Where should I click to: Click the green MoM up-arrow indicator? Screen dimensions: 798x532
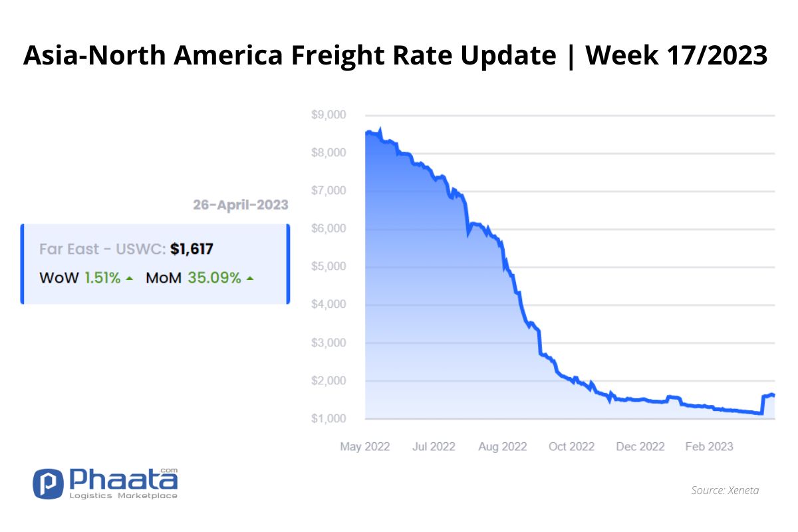pyautogui.click(x=250, y=278)
